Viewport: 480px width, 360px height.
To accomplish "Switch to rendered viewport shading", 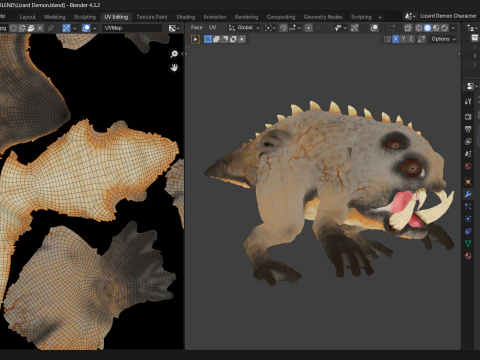I will [x=444, y=28].
